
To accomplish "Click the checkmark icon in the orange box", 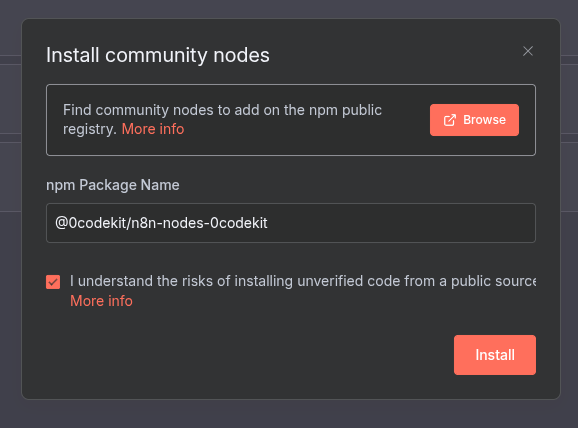I will tap(53, 282).
